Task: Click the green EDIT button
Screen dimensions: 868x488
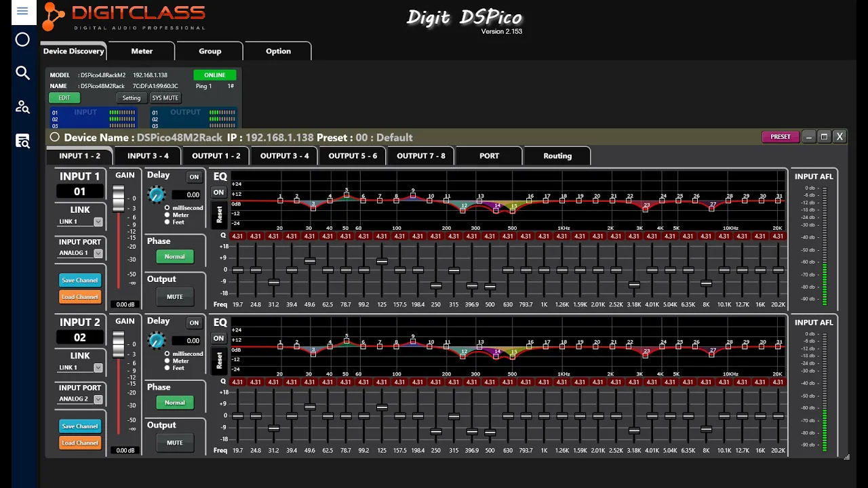Action: [64, 98]
